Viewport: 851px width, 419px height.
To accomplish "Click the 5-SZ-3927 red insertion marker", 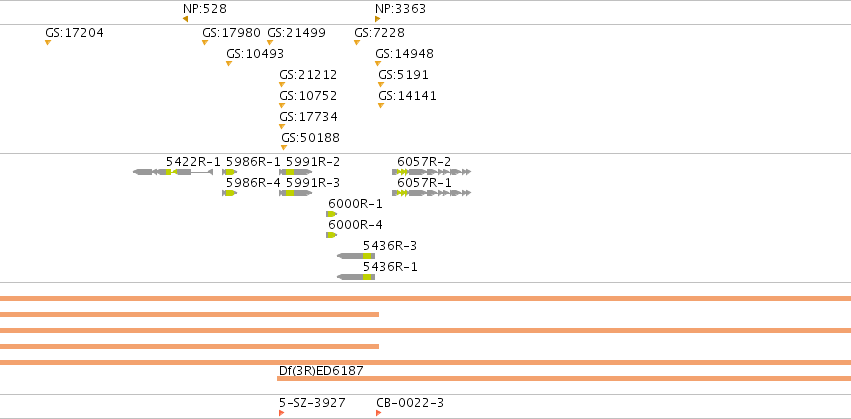I will (x=281, y=413).
